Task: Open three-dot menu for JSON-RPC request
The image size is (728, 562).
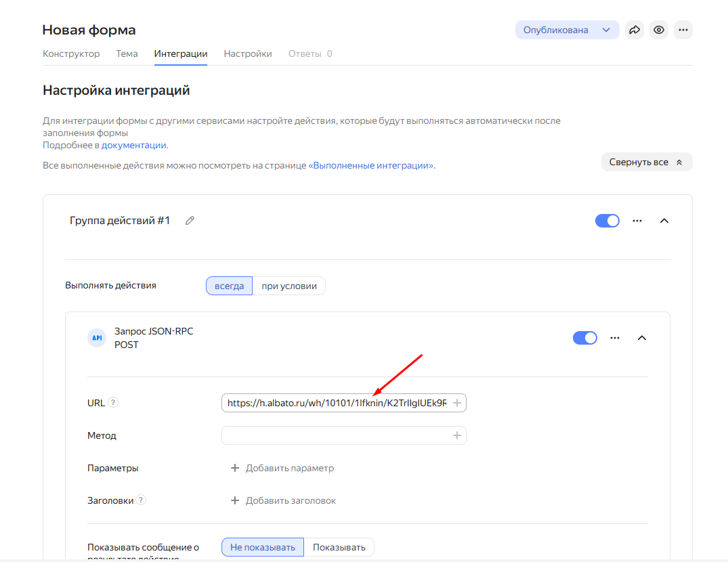Action: 614,338
